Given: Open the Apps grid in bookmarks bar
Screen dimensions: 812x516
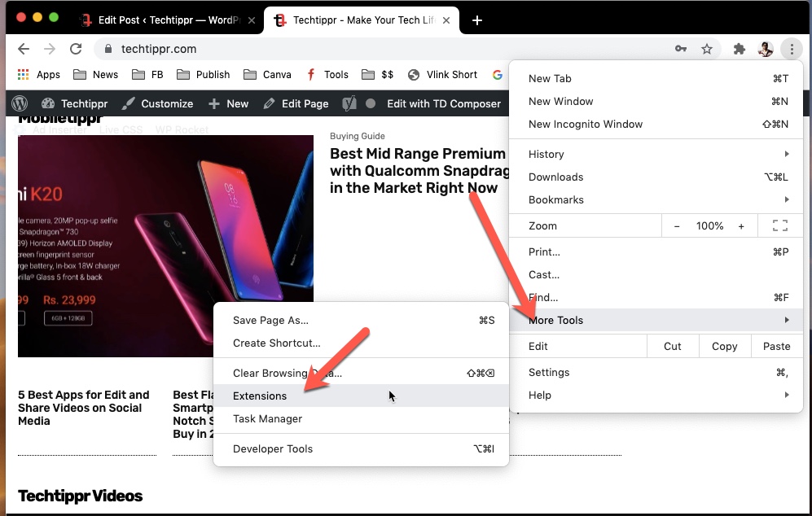Looking at the screenshot, I should [x=39, y=75].
